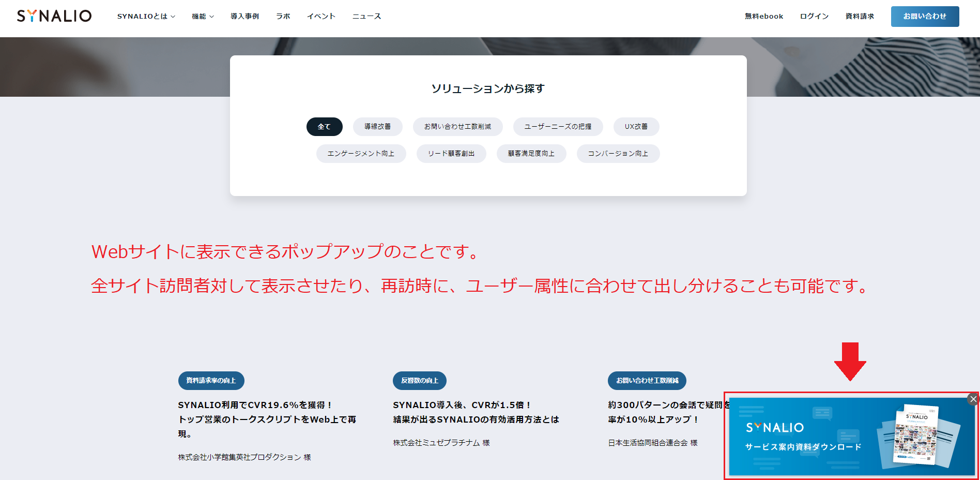Click the サービス案内資料ダウンロード popup banner

click(x=851, y=437)
